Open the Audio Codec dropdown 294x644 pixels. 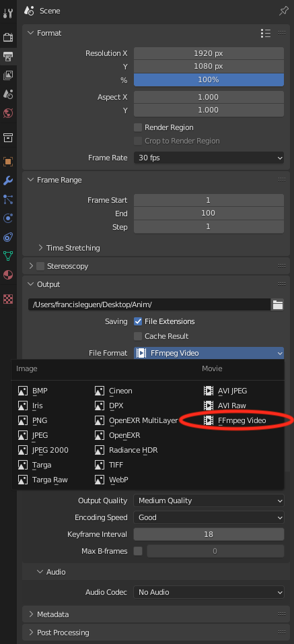pos(209,592)
